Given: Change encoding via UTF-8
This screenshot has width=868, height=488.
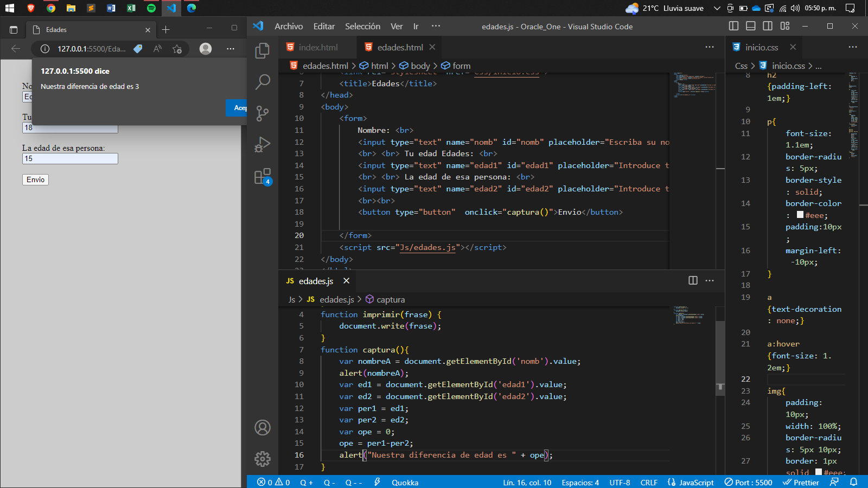Looking at the screenshot, I should coord(620,482).
